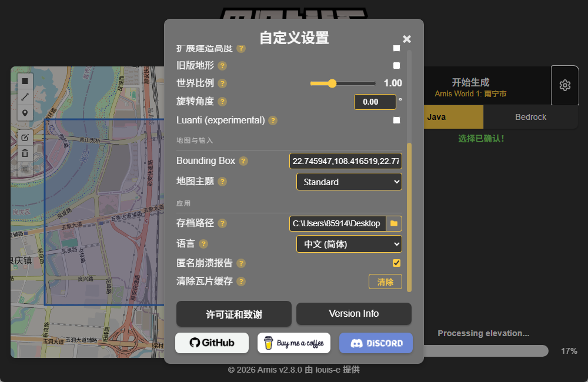Click the 清除 cache button
The height and width of the screenshot is (382, 588).
[385, 282]
